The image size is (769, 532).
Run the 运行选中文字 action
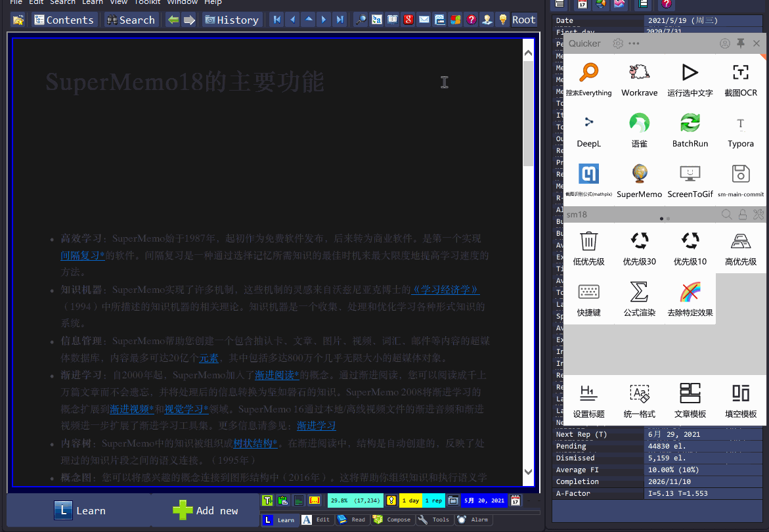click(690, 79)
